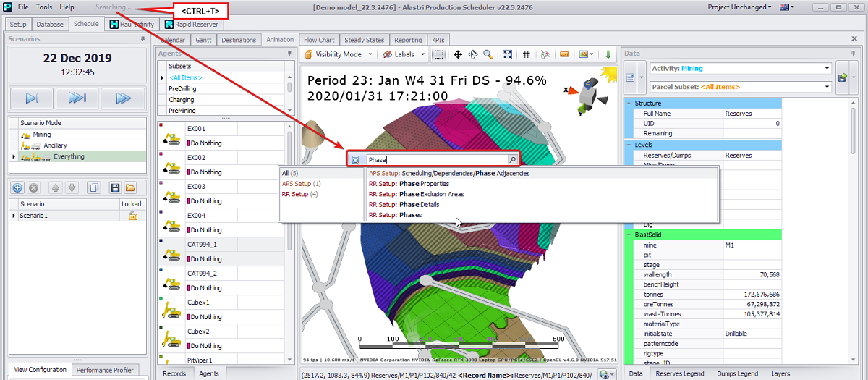
Task: Toggle the grid display icon
Action: [x=527, y=54]
